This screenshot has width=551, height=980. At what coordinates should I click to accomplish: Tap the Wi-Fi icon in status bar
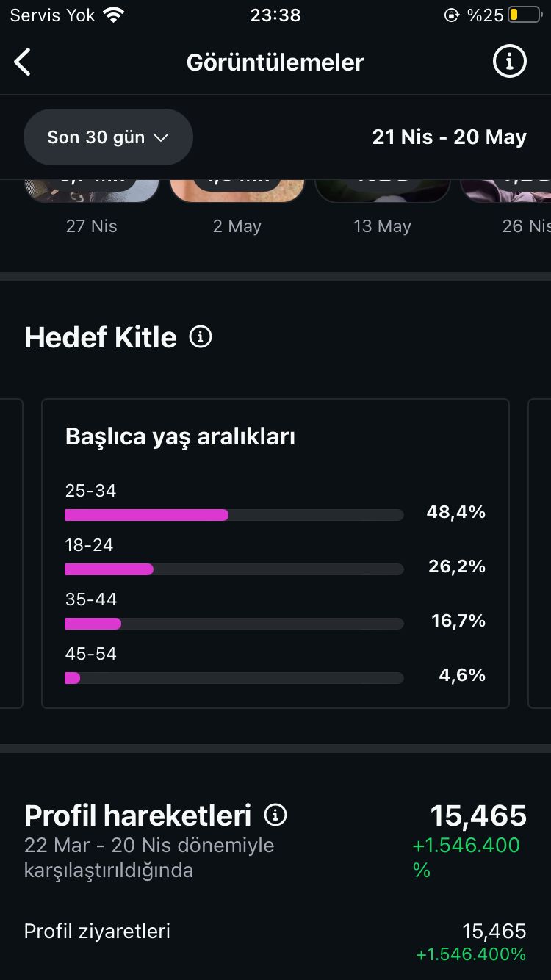coord(113,15)
